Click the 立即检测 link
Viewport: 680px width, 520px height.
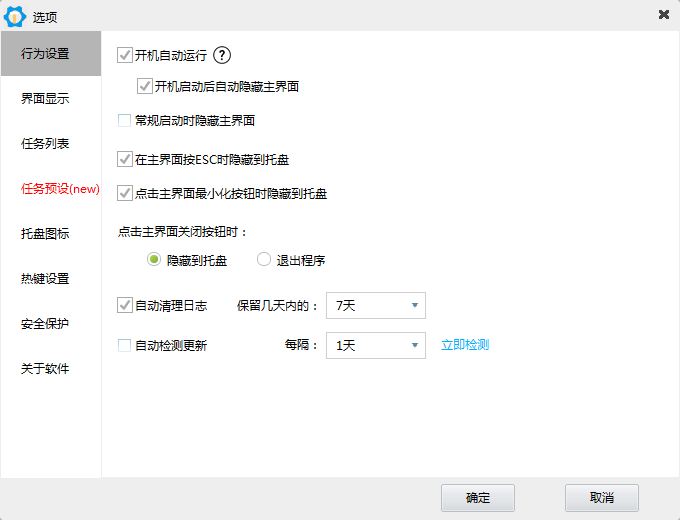pos(465,345)
